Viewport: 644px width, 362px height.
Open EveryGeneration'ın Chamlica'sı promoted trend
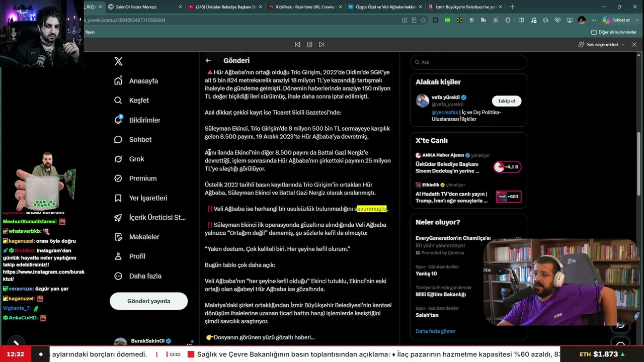pyautogui.click(x=453, y=238)
